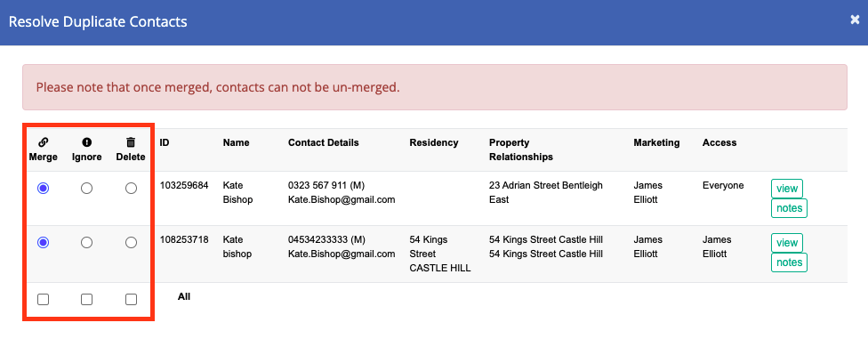Select Merge for contact 103259684
The height and width of the screenshot is (347, 868).
click(x=44, y=188)
